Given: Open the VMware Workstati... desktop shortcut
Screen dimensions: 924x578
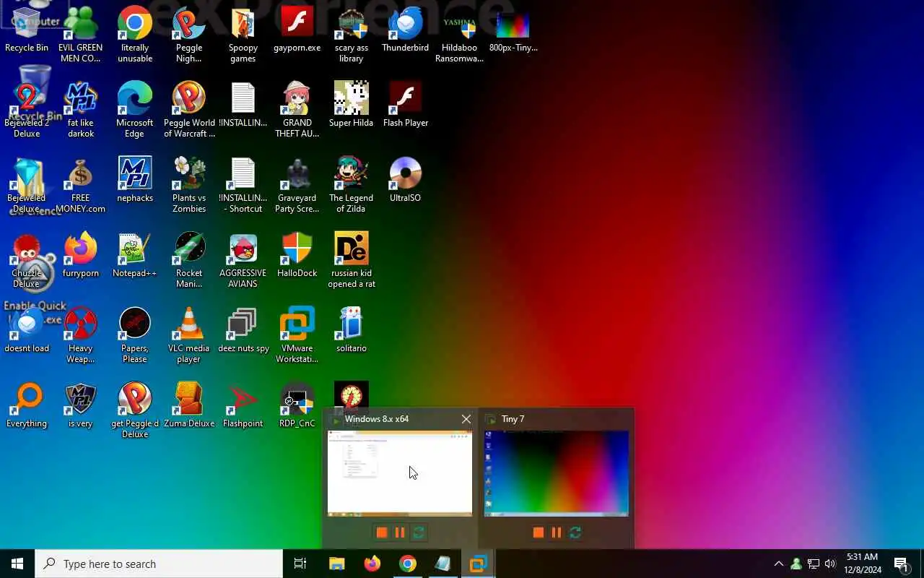Looking at the screenshot, I should click(297, 335).
